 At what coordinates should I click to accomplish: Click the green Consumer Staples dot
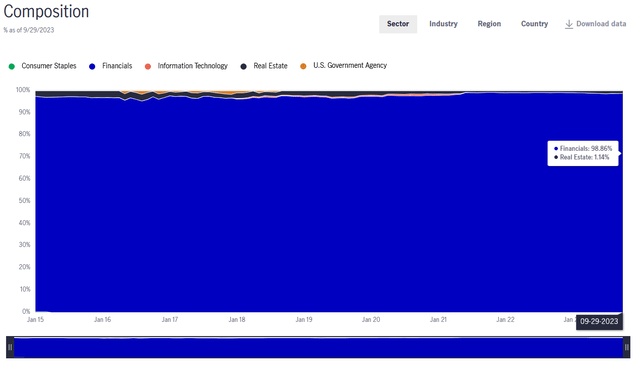point(12,66)
